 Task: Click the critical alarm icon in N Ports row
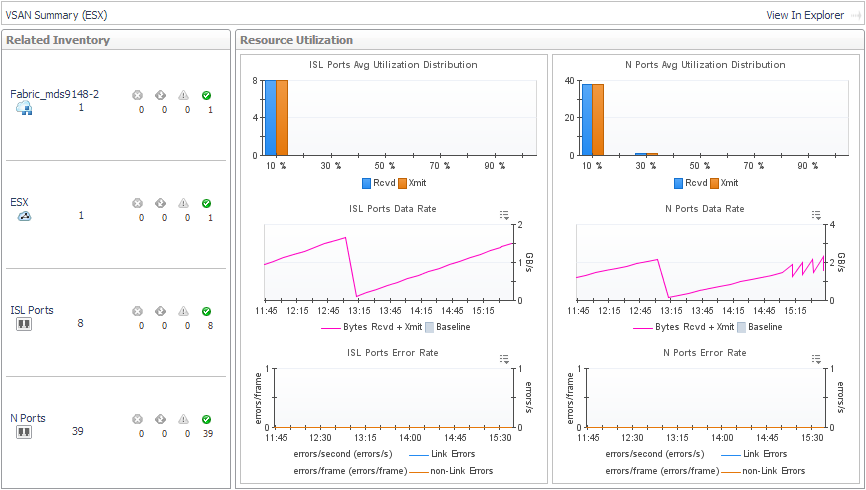point(160,419)
